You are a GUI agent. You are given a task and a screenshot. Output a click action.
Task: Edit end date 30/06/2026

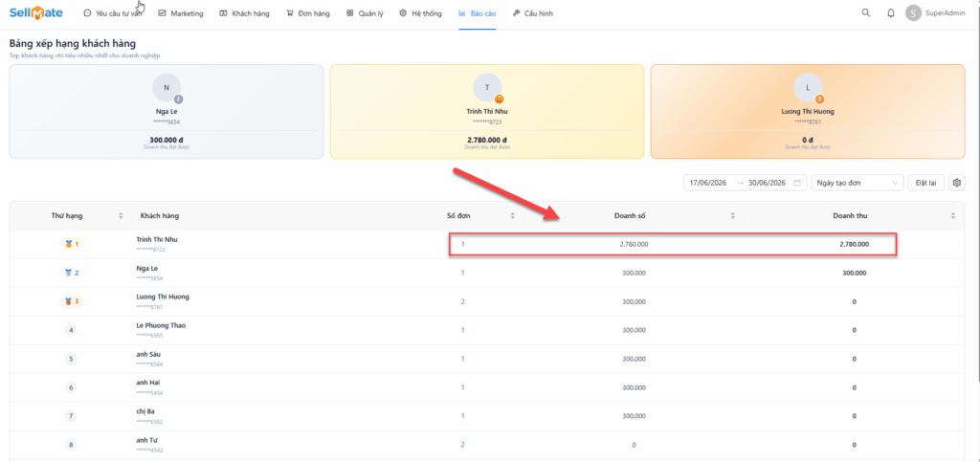[x=767, y=183]
